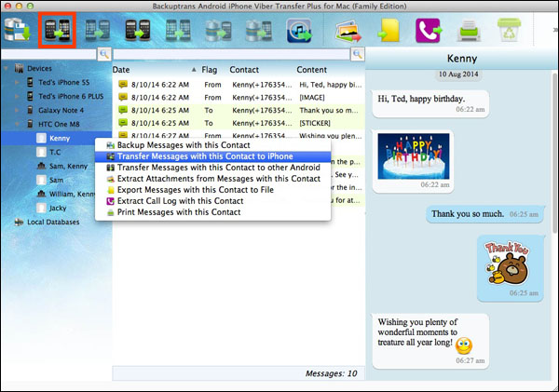Click the search icon beside message search field
This screenshot has height=392, width=559.
[x=358, y=54]
